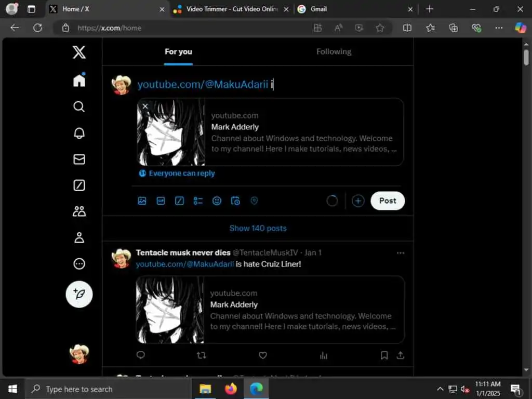Screen dimensions: 532x399
Task: Open Firefox from taskbar
Action: pyautogui.click(x=231, y=389)
